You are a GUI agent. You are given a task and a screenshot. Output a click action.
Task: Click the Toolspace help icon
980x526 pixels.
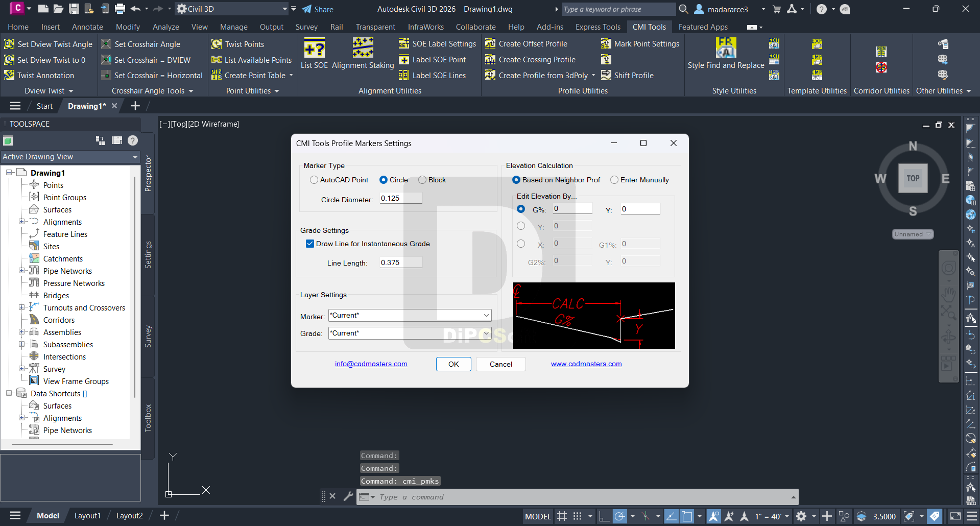[133, 140]
